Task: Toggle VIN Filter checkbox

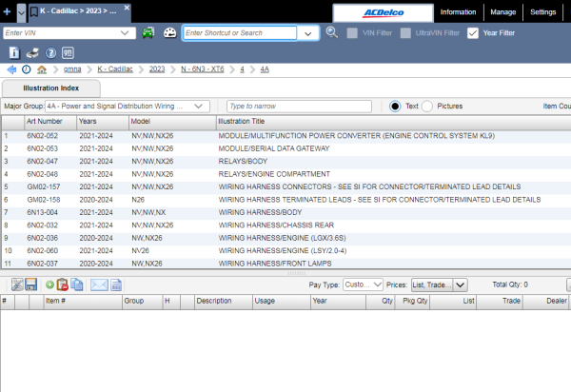Action: click(352, 33)
